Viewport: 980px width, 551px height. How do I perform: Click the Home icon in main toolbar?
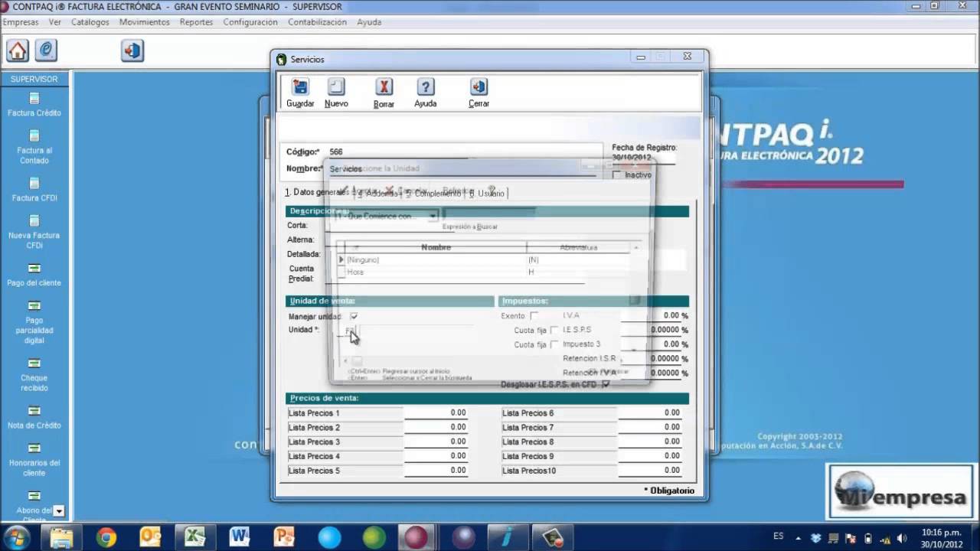pos(18,51)
